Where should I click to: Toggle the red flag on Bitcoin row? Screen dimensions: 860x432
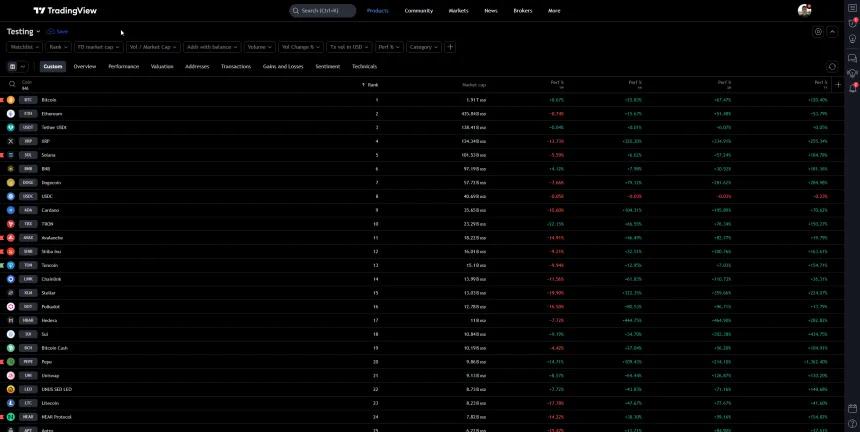2,100
